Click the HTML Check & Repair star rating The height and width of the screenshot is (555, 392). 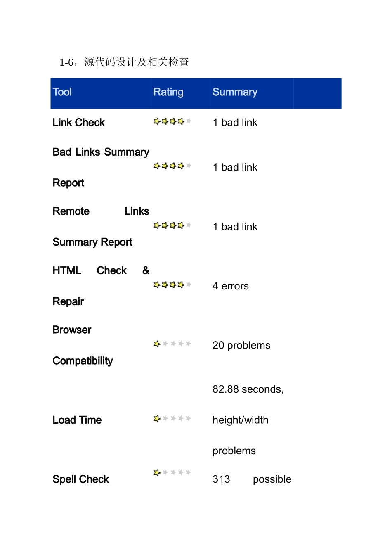pyautogui.click(x=172, y=285)
